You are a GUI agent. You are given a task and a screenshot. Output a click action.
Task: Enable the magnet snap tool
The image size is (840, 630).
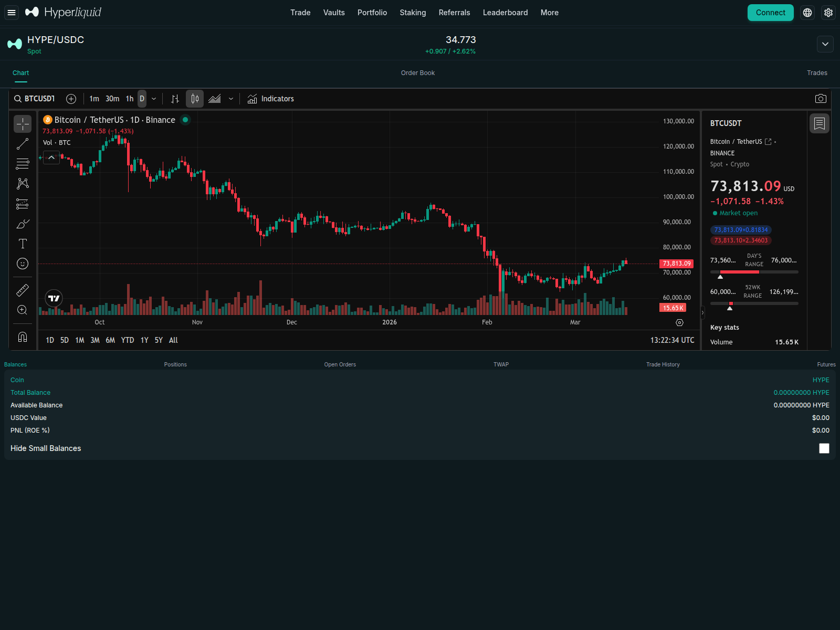point(22,337)
